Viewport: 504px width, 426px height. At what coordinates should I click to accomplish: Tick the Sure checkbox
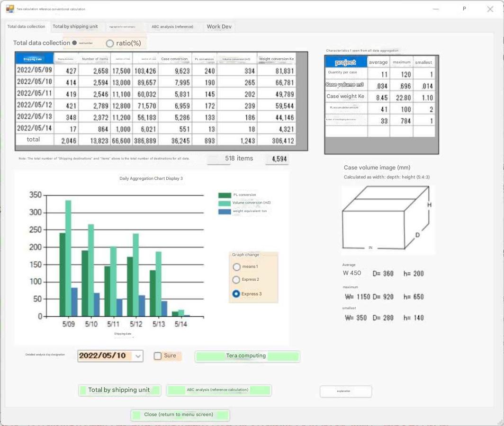pos(158,356)
